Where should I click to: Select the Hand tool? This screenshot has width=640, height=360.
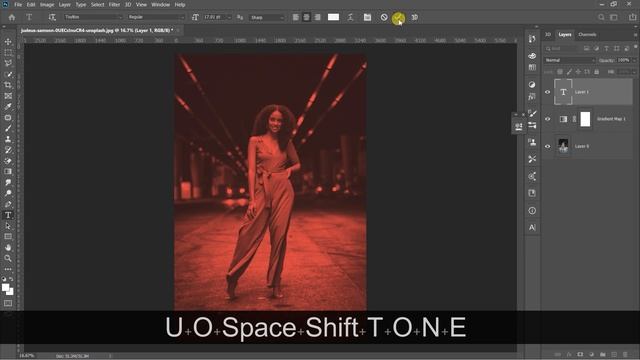8,247
